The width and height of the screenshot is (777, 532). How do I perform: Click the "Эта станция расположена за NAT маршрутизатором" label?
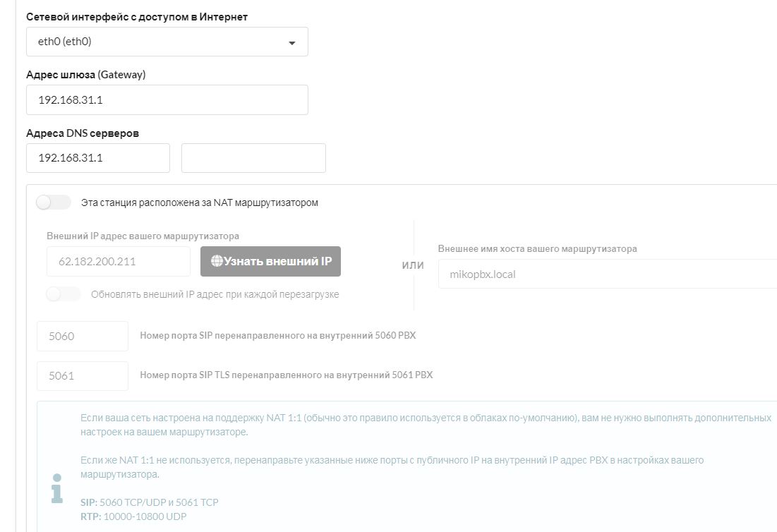click(200, 202)
